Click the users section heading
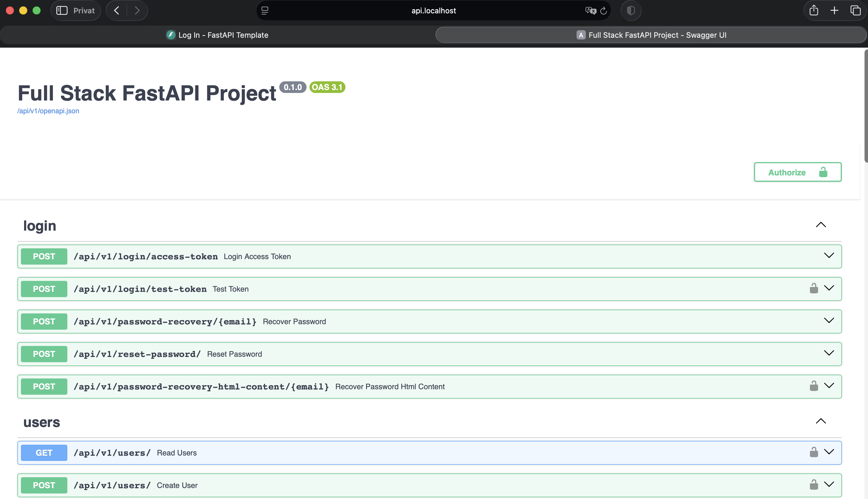The image size is (868, 499). click(x=42, y=422)
